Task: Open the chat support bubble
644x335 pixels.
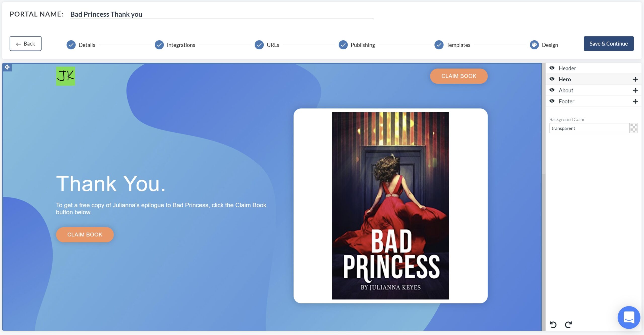Action: [629, 317]
